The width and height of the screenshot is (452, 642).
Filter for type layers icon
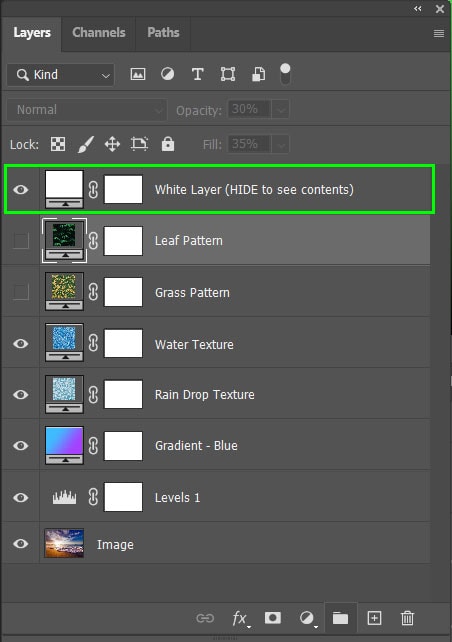pos(198,74)
